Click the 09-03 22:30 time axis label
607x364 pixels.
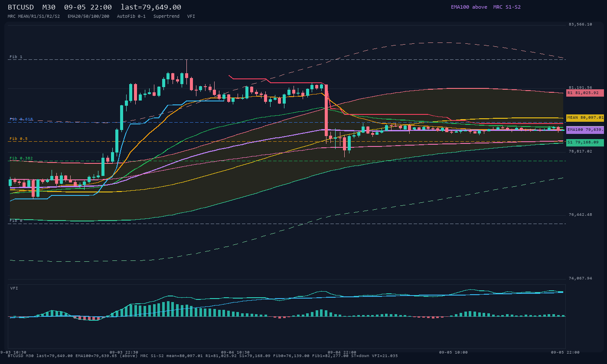pos(124,352)
